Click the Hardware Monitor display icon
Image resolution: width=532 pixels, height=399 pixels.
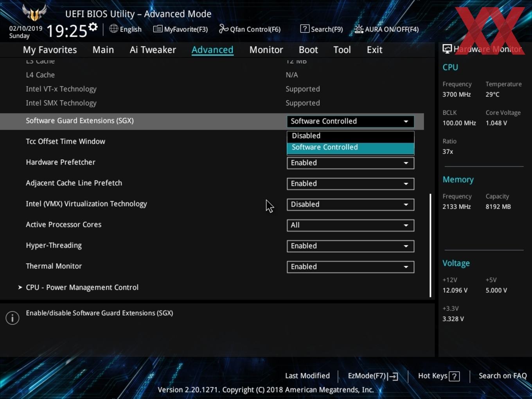point(447,49)
